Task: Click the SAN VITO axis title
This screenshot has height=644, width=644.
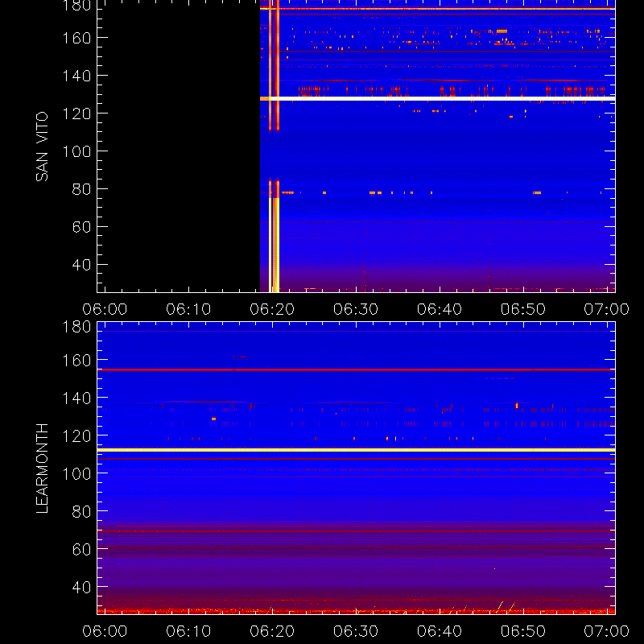Action: pos(42,147)
